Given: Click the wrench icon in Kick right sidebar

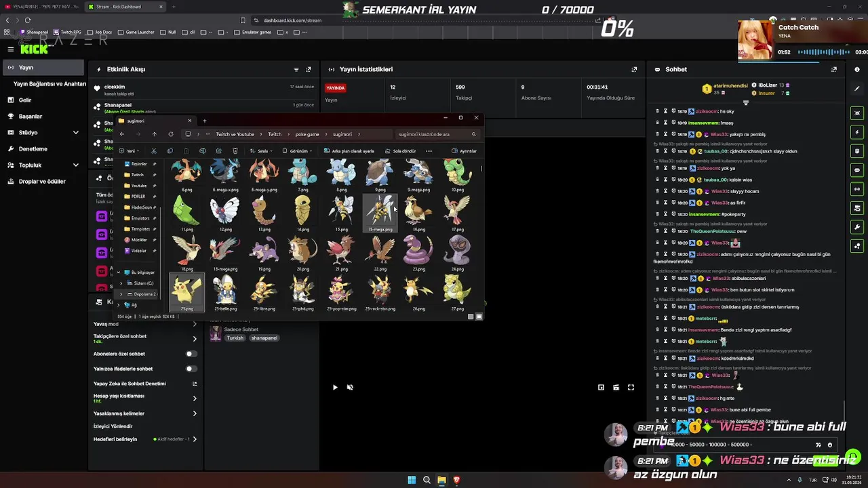Looking at the screenshot, I should click(x=857, y=227).
